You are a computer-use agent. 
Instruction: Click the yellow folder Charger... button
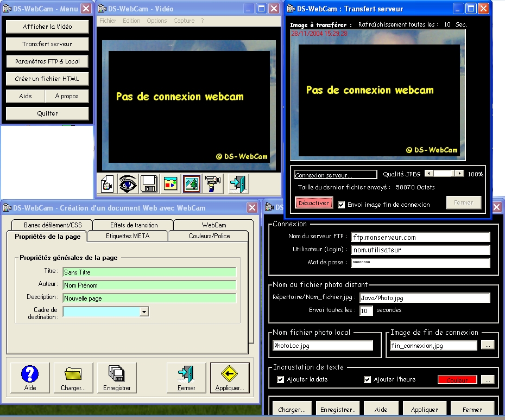[73, 378]
